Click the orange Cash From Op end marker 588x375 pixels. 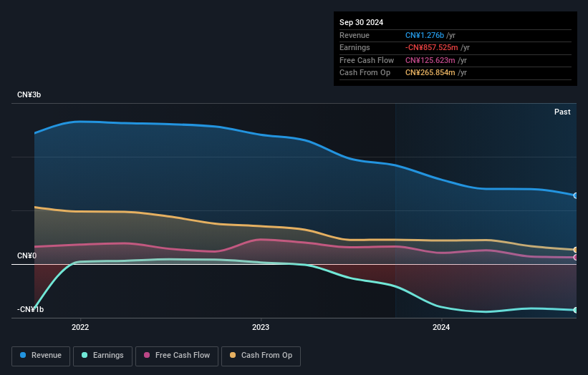pyautogui.click(x=576, y=250)
